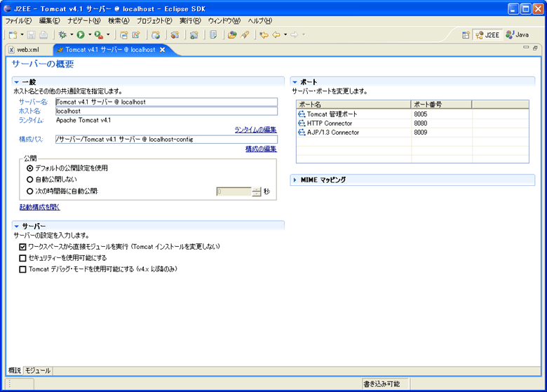Open the プロジェクト(P) menu

point(154,21)
